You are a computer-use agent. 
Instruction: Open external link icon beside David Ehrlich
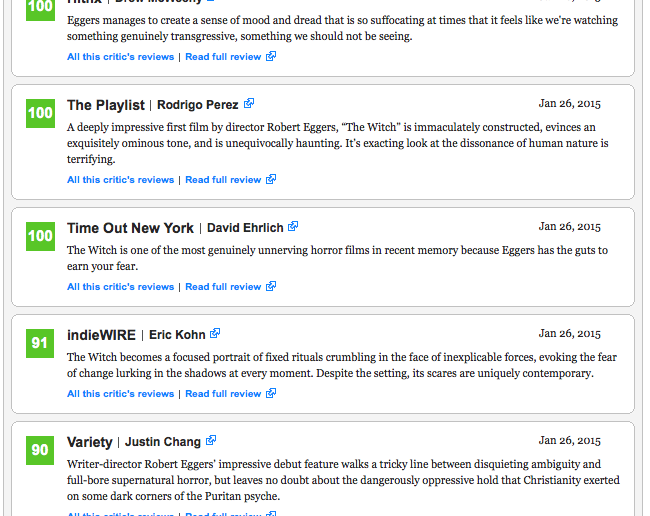tap(293, 226)
